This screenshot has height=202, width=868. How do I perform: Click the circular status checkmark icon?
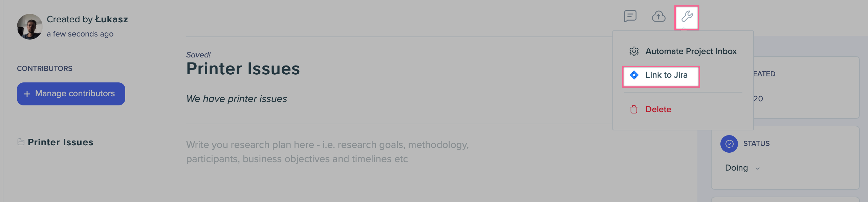[x=729, y=144]
